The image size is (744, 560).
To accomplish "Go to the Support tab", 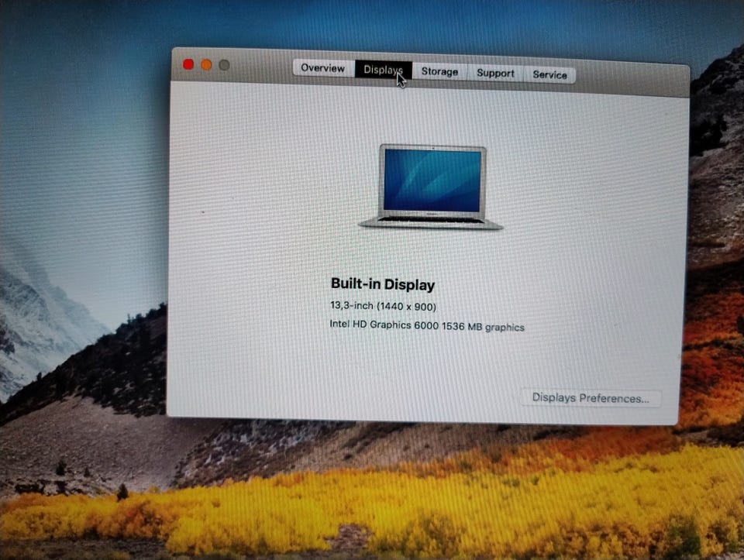I will click(x=495, y=73).
